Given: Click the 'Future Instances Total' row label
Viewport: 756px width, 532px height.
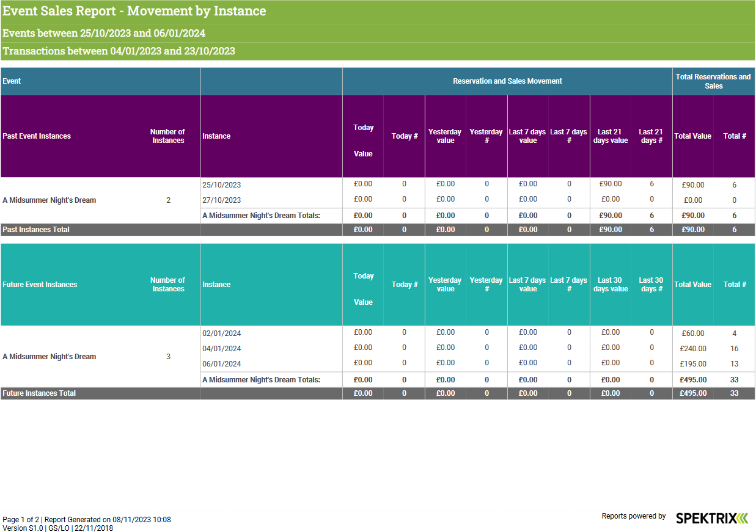Looking at the screenshot, I should click(x=39, y=393).
